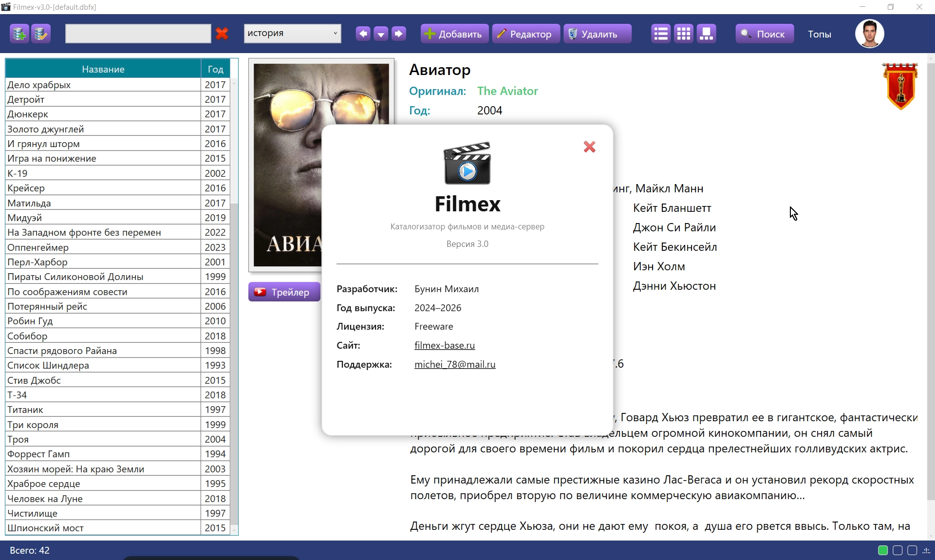
Task: Click the down arrow navigation button
Action: click(x=381, y=34)
